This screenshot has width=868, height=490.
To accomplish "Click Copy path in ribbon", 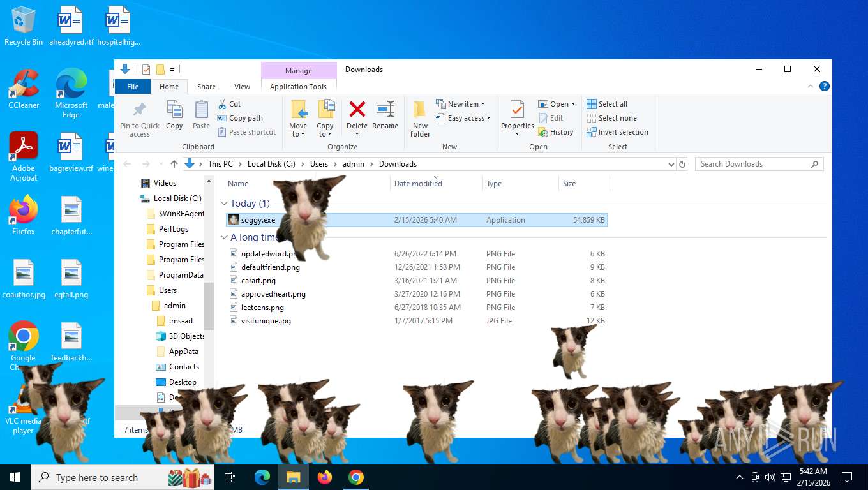I will coord(240,118).
